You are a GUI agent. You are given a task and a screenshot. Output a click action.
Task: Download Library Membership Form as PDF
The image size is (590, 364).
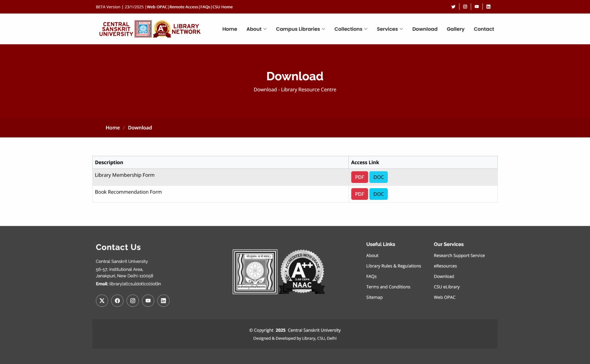tap(360, 177)
